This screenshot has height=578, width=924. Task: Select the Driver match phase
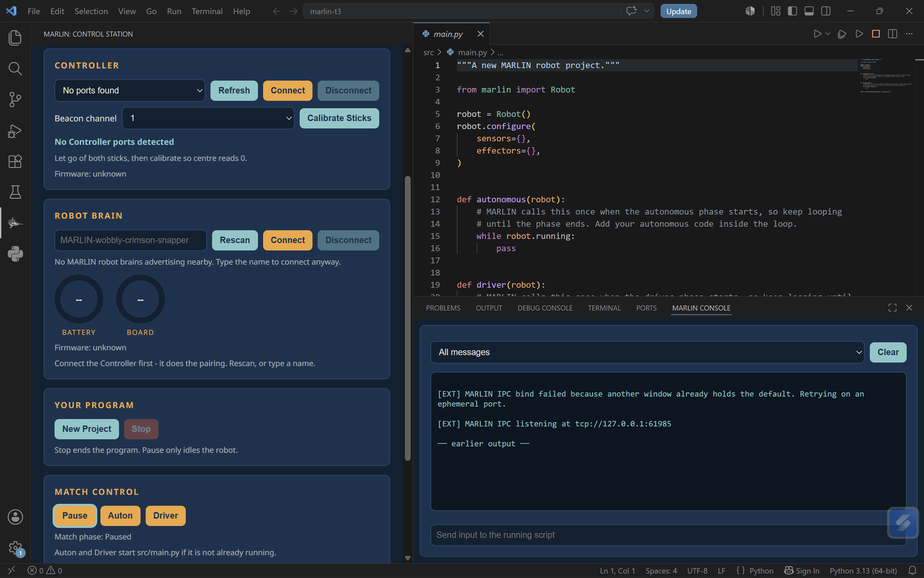click(x=165, y=516)
